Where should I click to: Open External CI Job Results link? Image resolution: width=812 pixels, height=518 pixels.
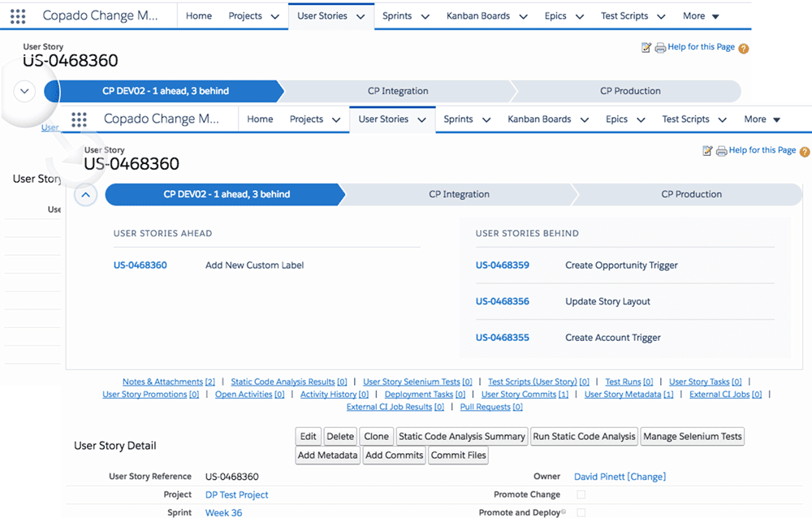click(395, 407)
